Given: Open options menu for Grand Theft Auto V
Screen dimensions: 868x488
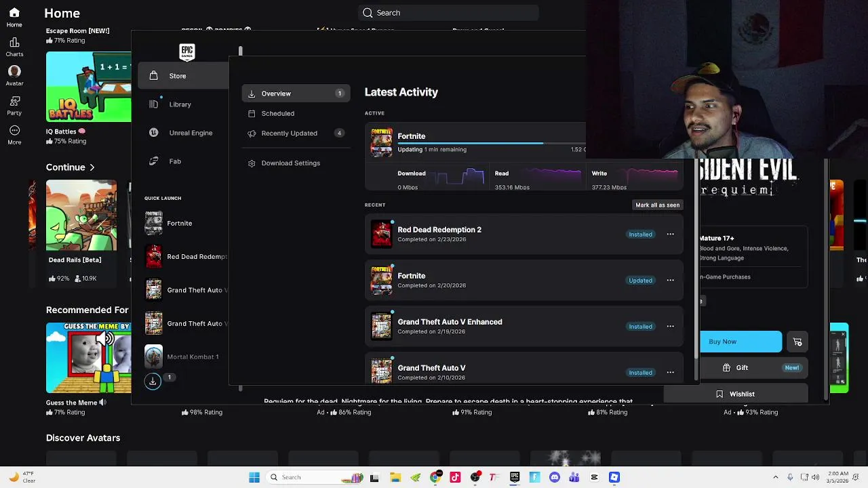Looking at the screenshot, I should pyautogui.click(x=670, y=373).
